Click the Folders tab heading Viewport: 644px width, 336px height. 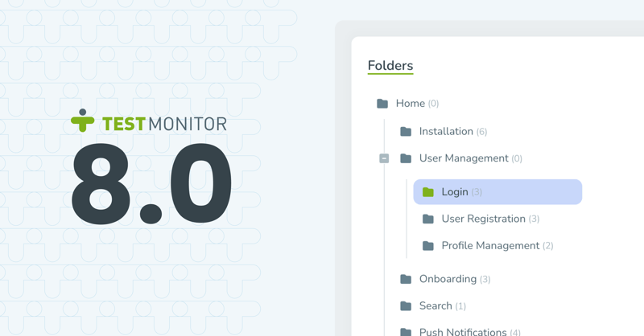390,66
